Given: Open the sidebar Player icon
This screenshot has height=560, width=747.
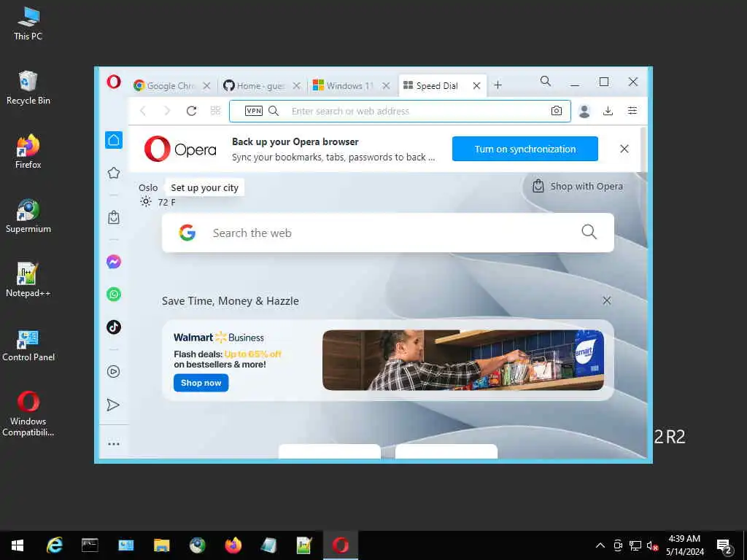Looking at the screenshot, I should click(x=113, y=371).
